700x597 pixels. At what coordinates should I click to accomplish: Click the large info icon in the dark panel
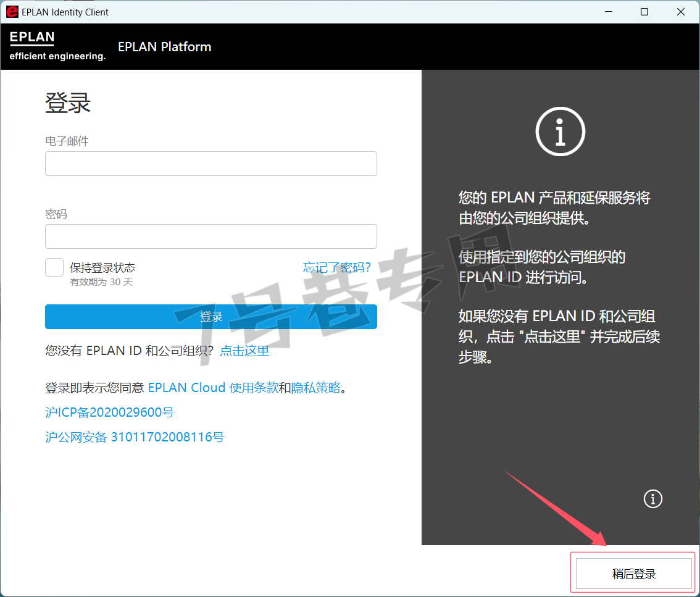click(x=560, y=132)
